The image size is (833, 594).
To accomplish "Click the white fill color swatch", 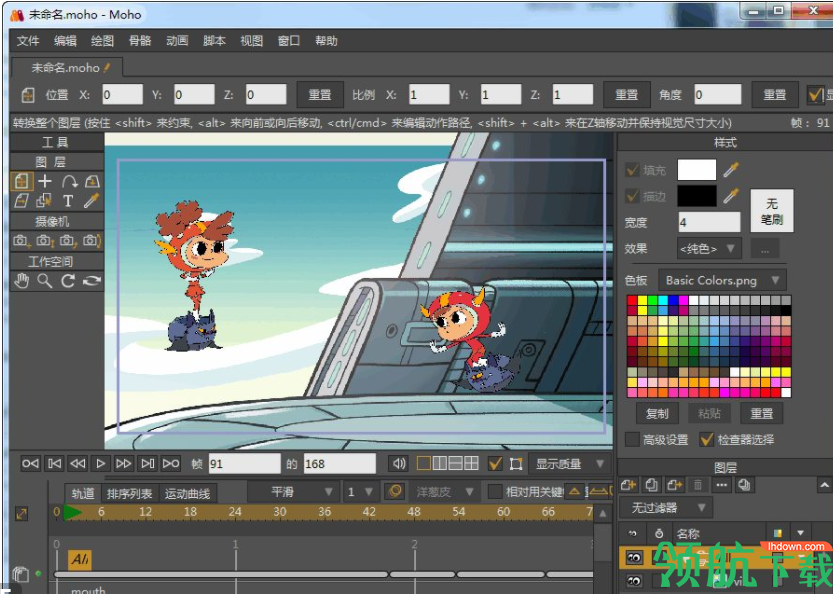I will click(x=697, y=170).
